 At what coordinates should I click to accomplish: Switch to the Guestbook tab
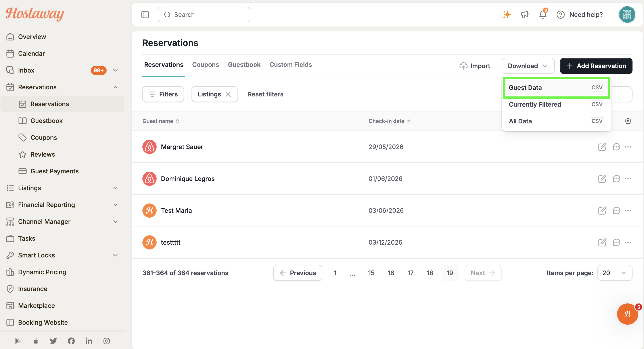click(244, 65)
